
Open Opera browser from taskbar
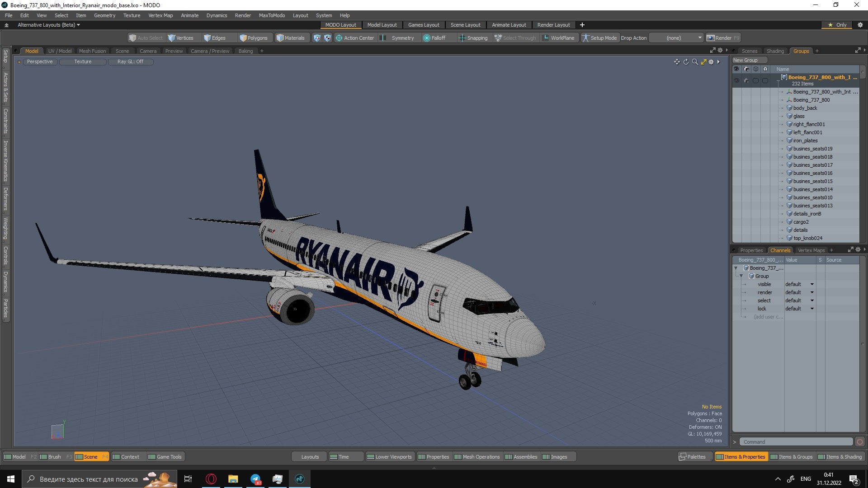211,479
